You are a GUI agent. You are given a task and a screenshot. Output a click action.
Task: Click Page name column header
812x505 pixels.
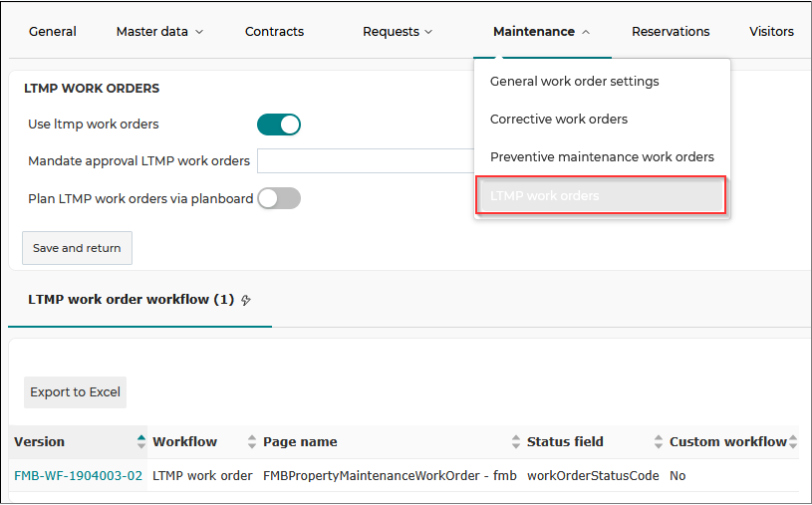(x=300, y=442)
